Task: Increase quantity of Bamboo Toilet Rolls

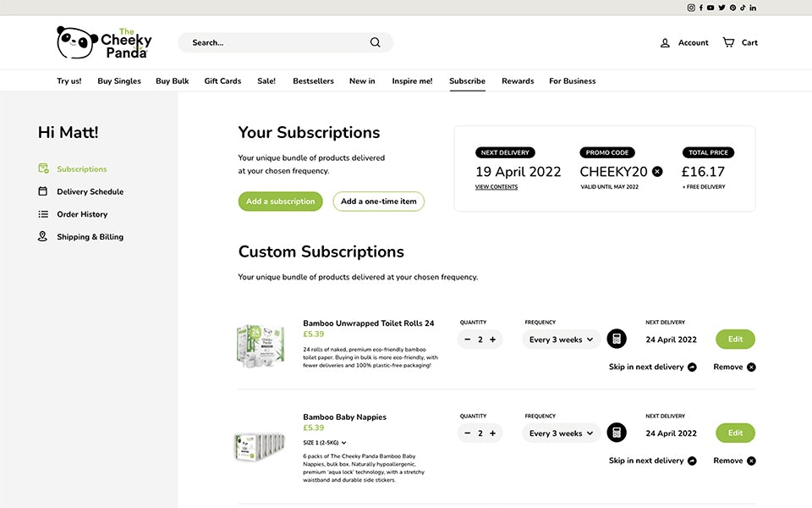Action: 492,340
